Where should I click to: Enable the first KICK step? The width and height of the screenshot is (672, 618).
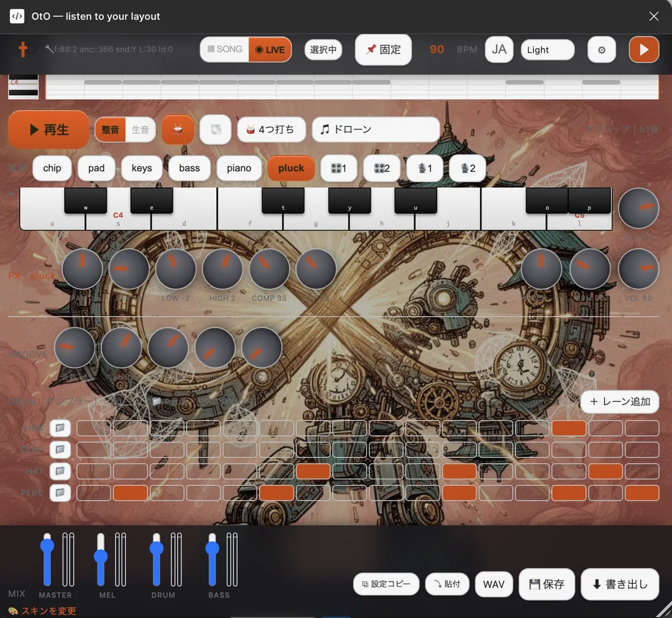93,428
